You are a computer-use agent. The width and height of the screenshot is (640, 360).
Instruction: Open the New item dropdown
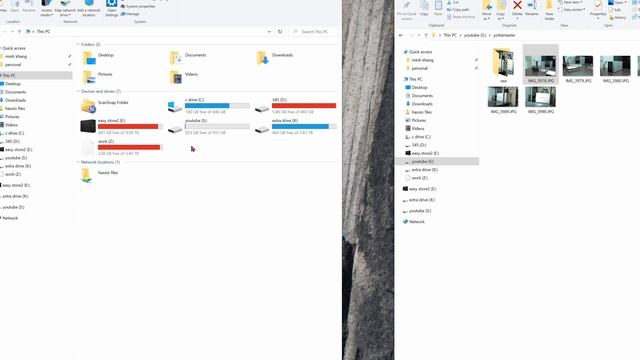(x=571, y=2)
